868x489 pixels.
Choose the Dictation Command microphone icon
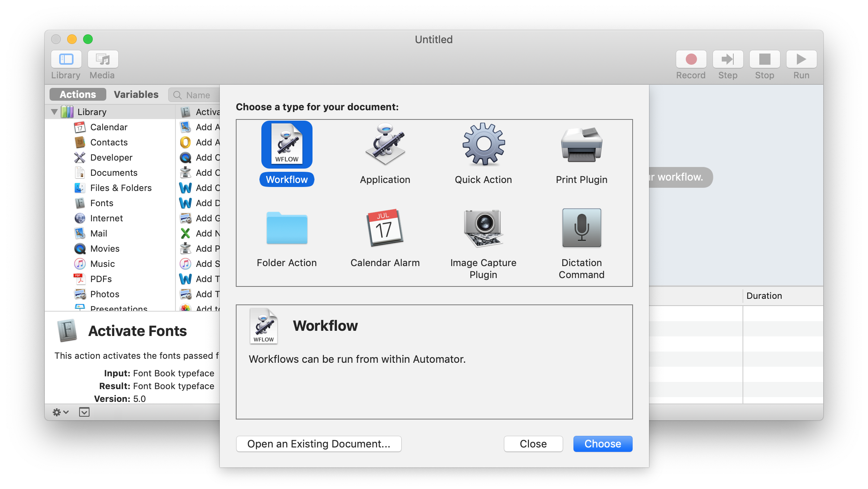pyautogui.click(x=581, y=228)
